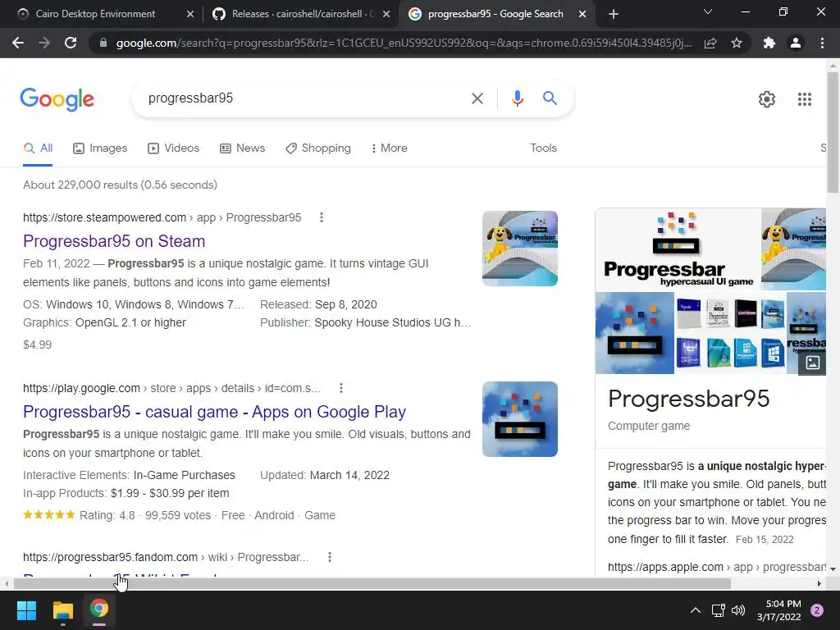Switch to Videos results tab

tap(174, 148)
